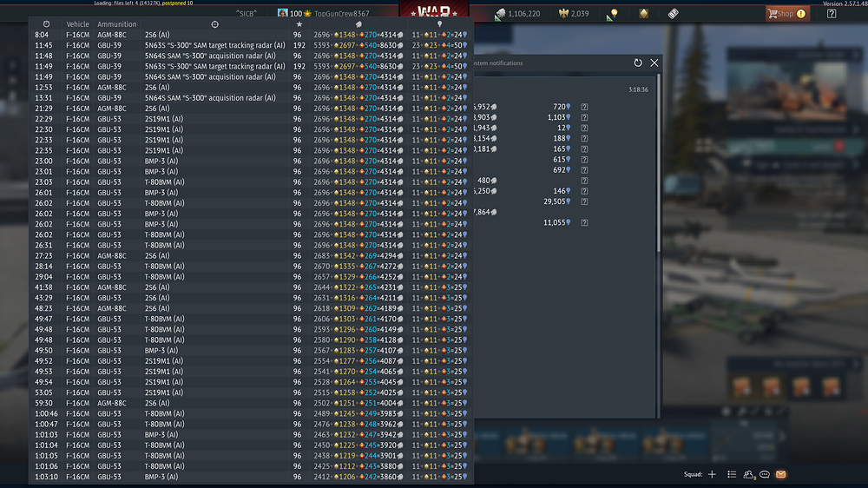Select the 59:30 AGM-88C 2S6 row
This screenshot has height=488, width=868.
252,403
